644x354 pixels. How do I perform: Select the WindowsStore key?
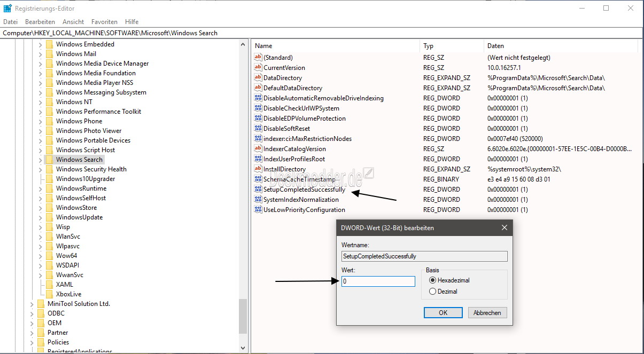coord(76,208)
